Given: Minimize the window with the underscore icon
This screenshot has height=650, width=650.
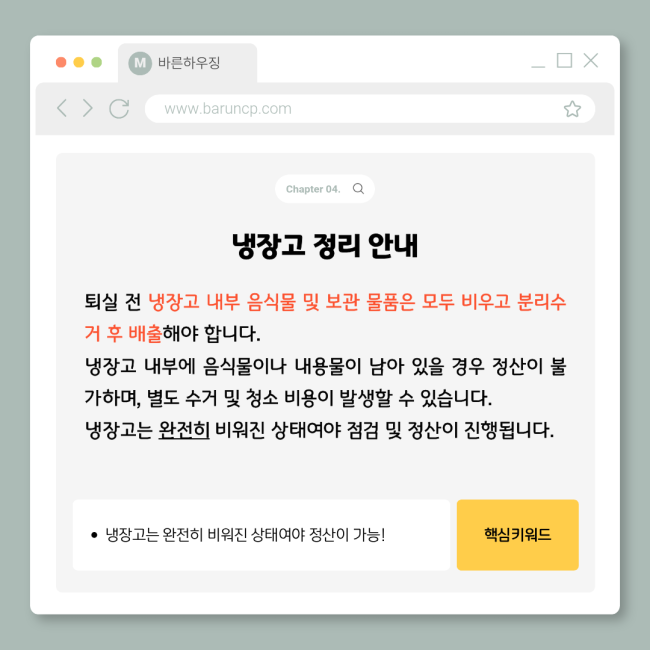Looking at the screenshot, I should (538, 65).
